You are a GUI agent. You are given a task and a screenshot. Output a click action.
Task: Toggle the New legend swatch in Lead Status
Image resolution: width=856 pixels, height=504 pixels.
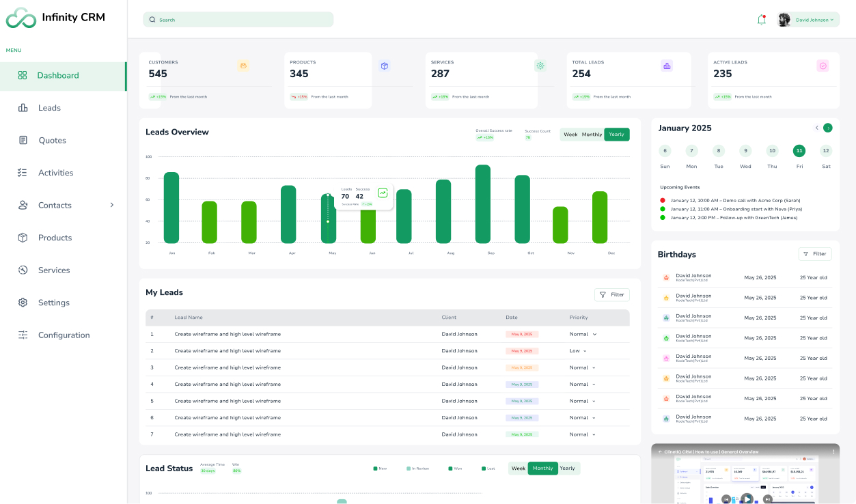(x=376, y=468)
